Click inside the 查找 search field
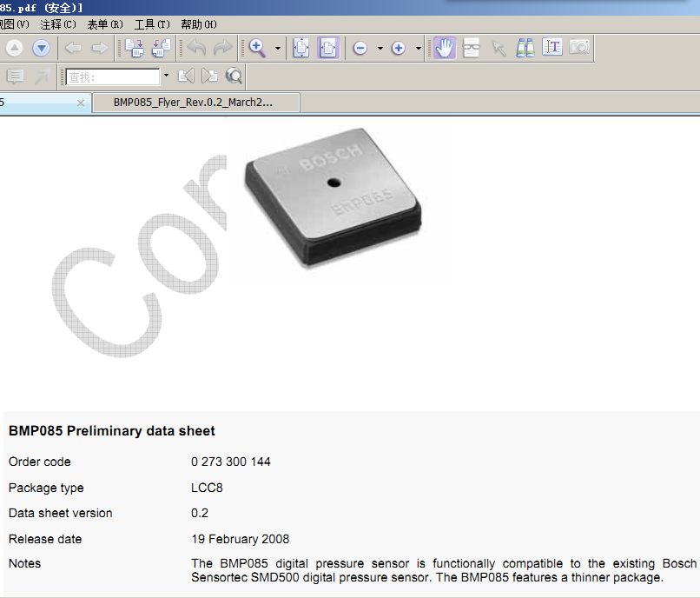This screenshot has height=598, width=700. pos(113,76)
